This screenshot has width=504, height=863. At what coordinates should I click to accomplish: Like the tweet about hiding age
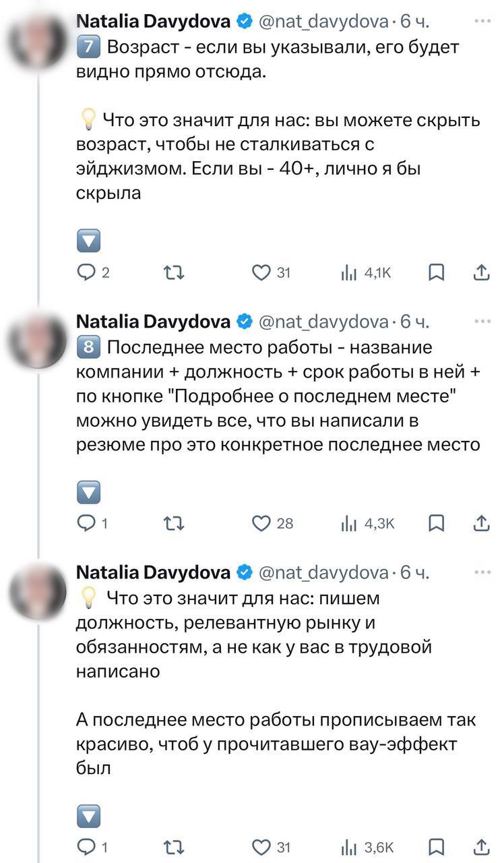[x=261, y=272]
